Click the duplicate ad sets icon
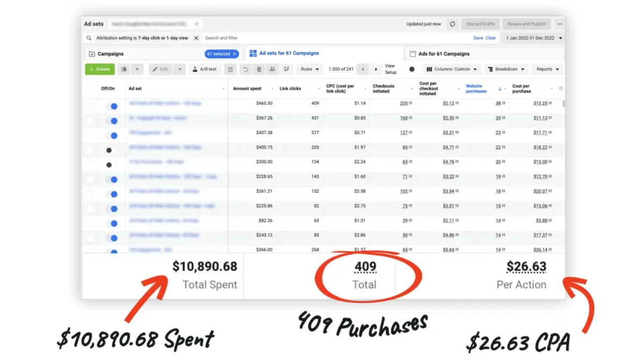644x362 pixels. point(124,69)
